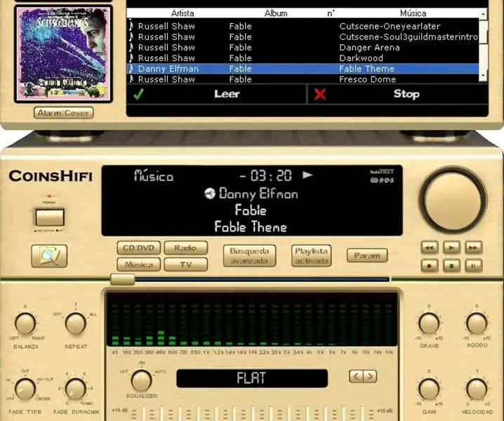
Task: Select track Darkwood
Action: pyautogui.click(x=303, y=58)
